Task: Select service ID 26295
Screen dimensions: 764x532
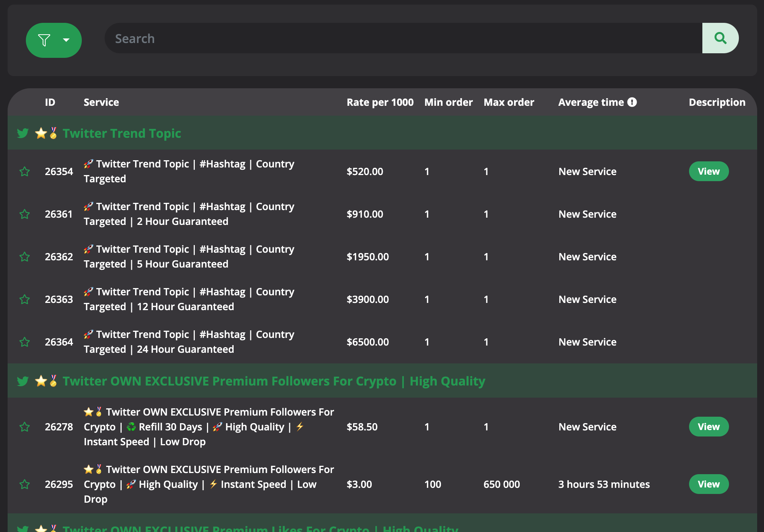Action: (x=59, y=484)
